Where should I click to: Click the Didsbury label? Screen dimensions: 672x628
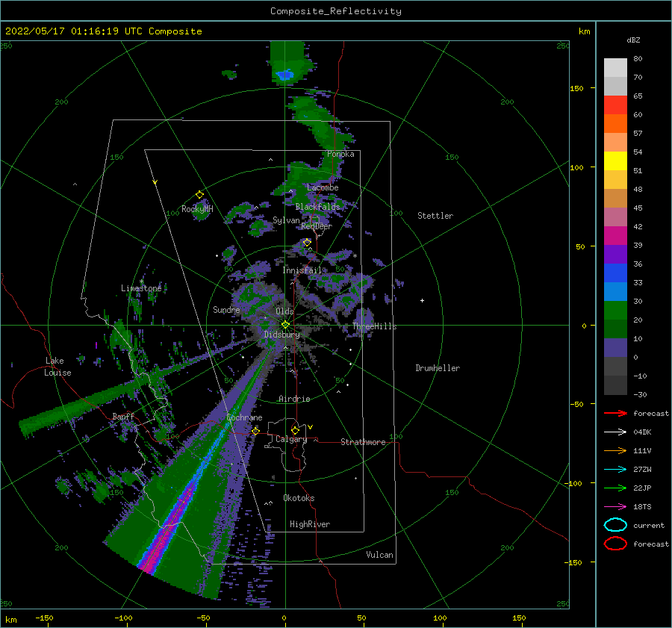pos(281,335)
